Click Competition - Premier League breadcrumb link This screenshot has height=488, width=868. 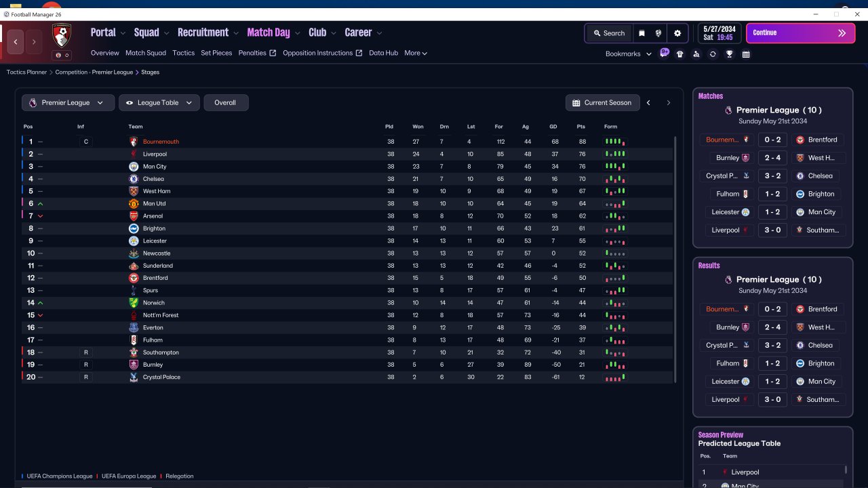94,72
